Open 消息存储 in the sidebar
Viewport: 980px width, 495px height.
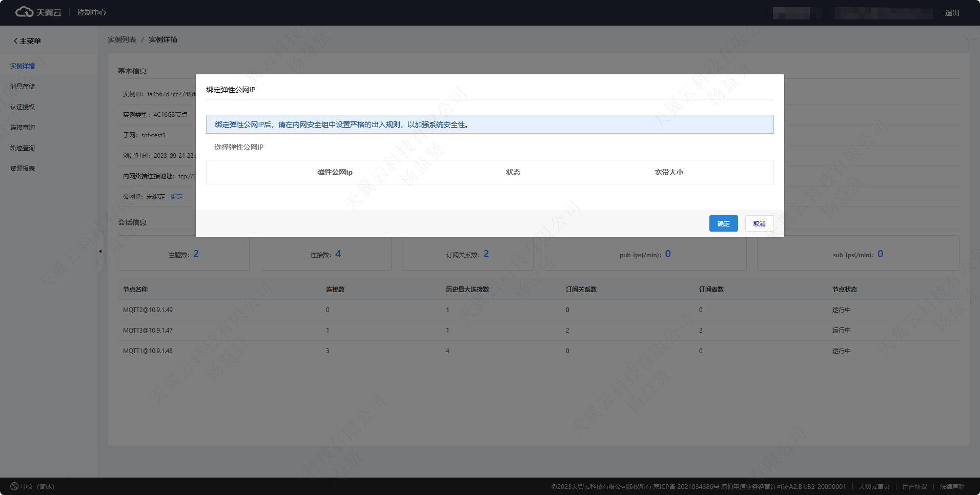coord(23,87)
